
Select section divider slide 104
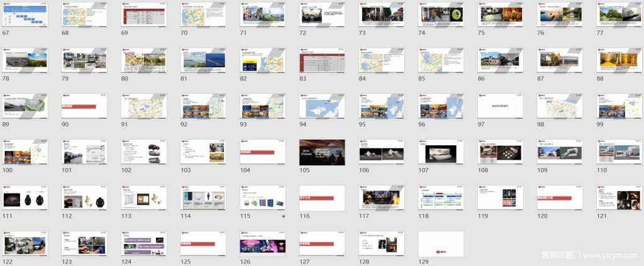tap(262, 152)
